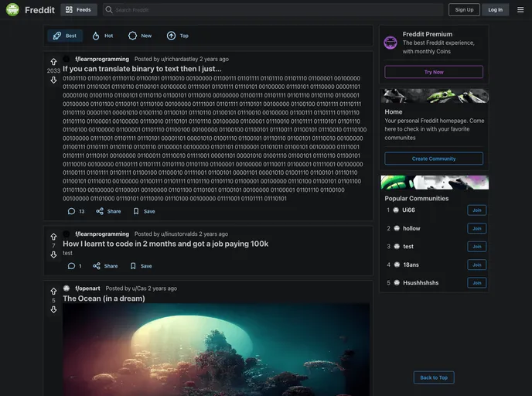Click the search magnifier icon

(x=108, y=10)
